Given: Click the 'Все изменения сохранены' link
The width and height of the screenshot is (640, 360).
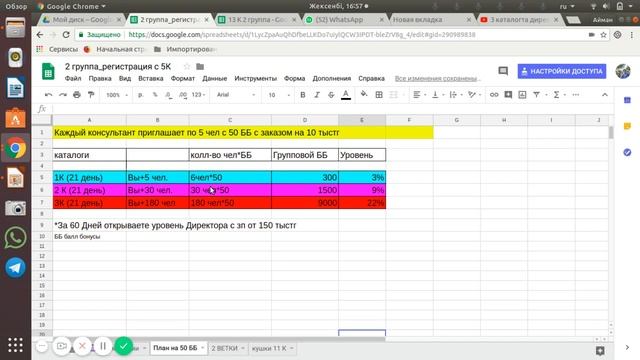Looking at the screenshot, I should pos(437,78).
